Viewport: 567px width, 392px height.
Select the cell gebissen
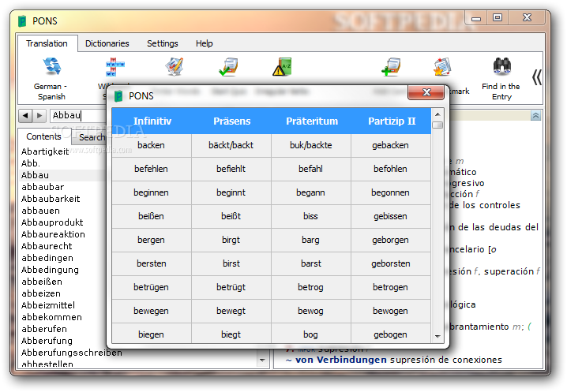390,216
